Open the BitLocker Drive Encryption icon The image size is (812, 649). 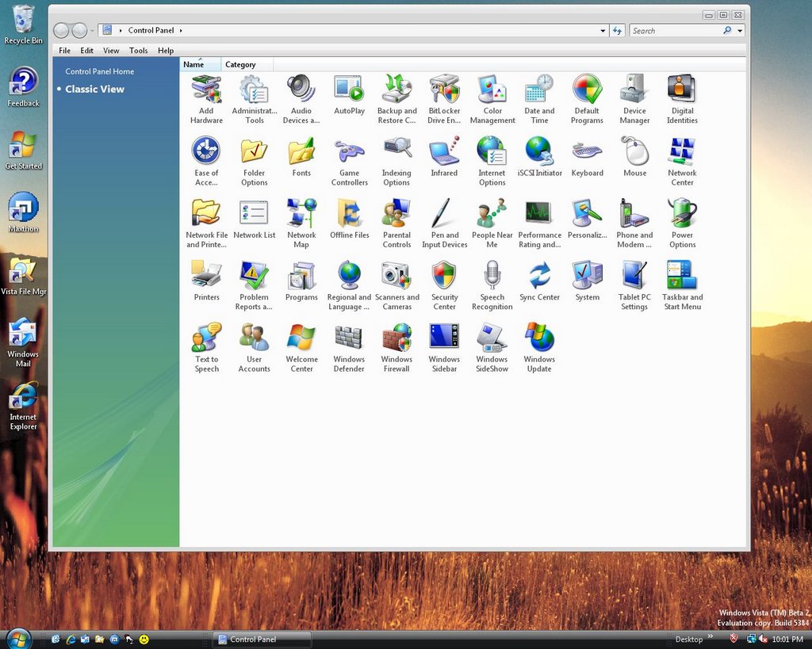(x=444, y=90)
